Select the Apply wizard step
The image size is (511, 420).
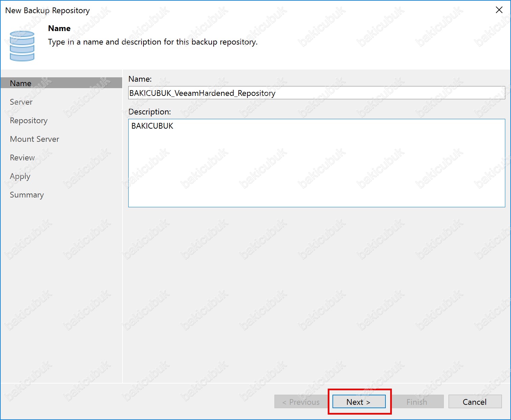click(20, 176)
